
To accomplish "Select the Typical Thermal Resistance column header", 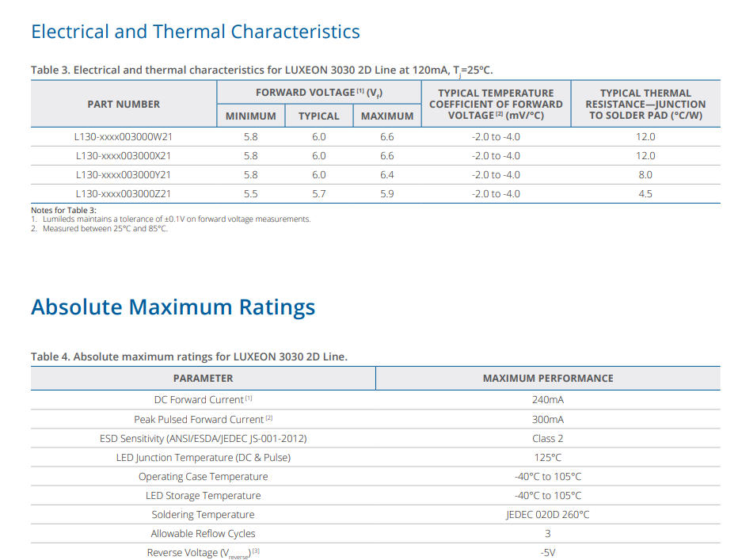I will click(x=645, y=104).
